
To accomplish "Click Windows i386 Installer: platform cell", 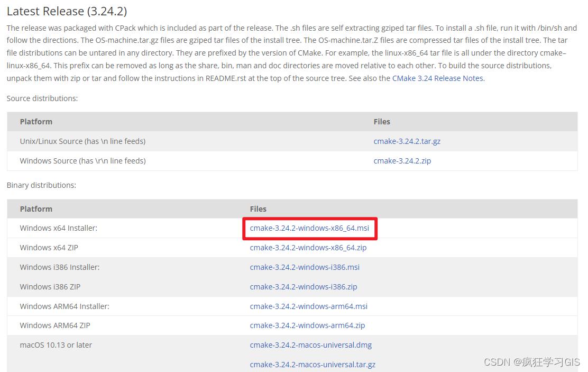I will (x=60, y=267).
